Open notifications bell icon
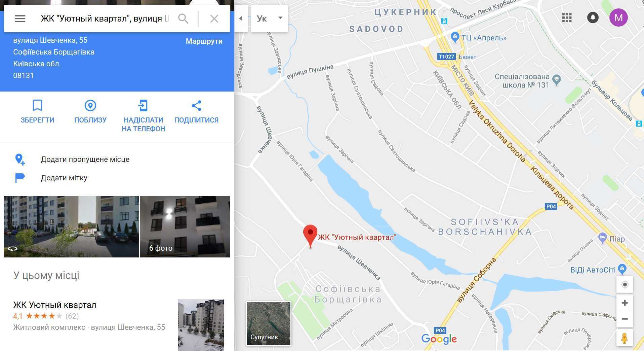This screenshot has height=351, width=644. point(593,17)
